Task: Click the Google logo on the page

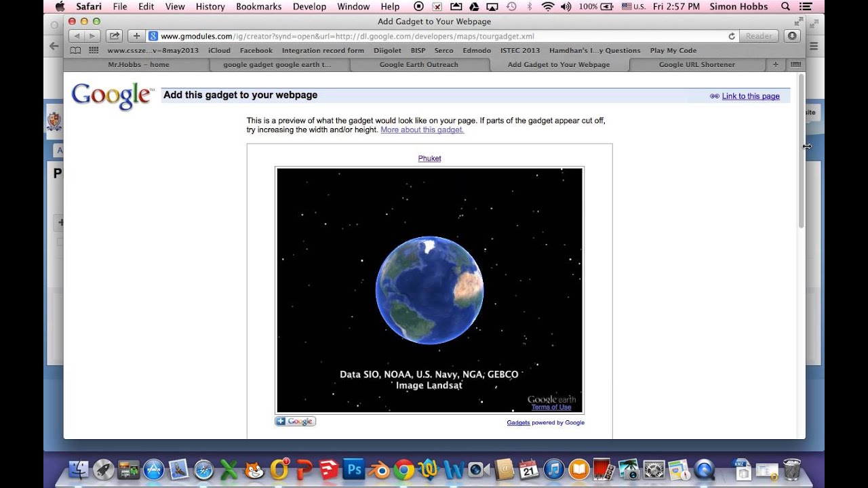Action: coord(112,96)
